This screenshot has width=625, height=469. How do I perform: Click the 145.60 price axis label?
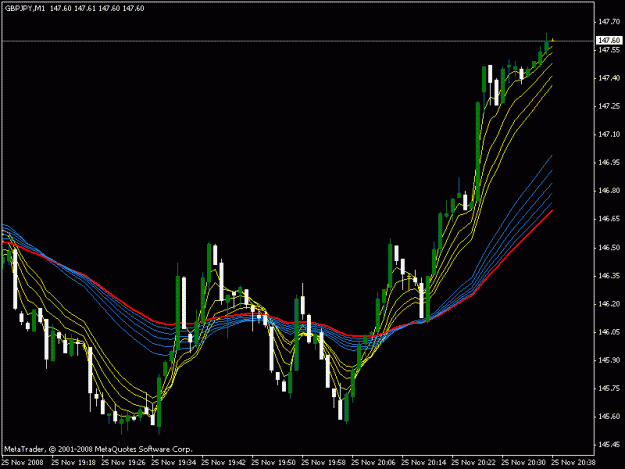click(x=609, y=417)
